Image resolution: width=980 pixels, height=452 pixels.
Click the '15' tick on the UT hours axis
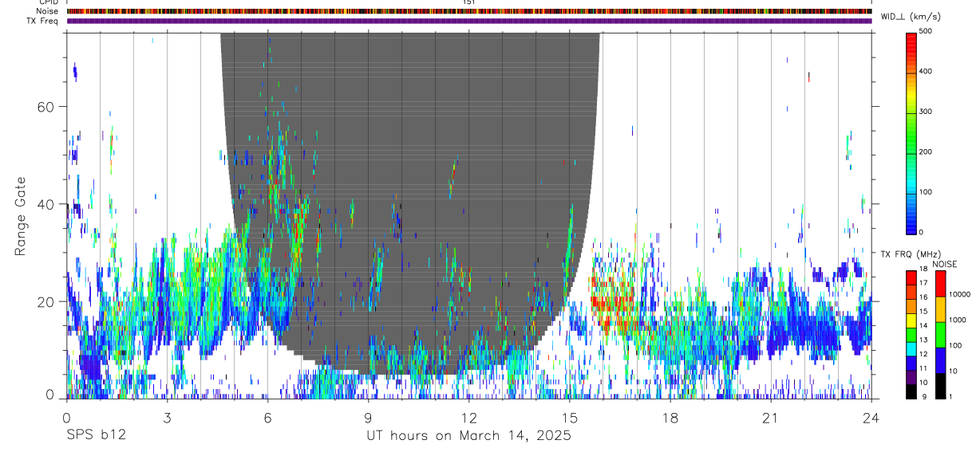569,418
